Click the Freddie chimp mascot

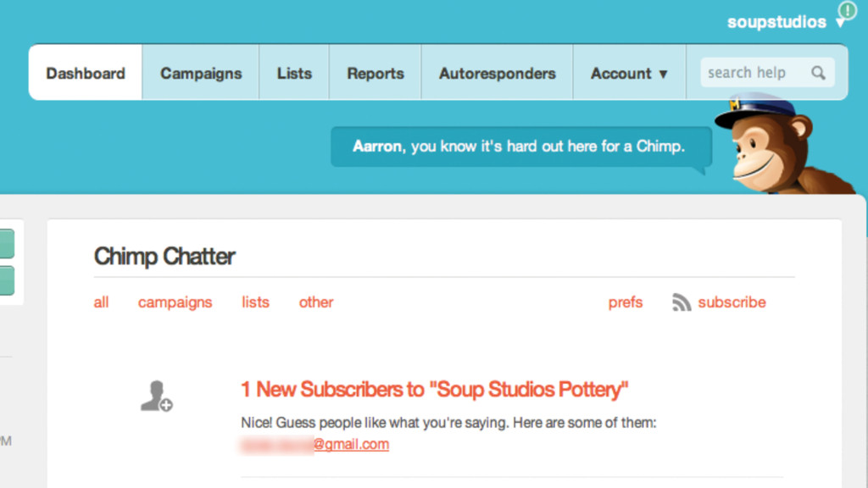coord(782,144)
